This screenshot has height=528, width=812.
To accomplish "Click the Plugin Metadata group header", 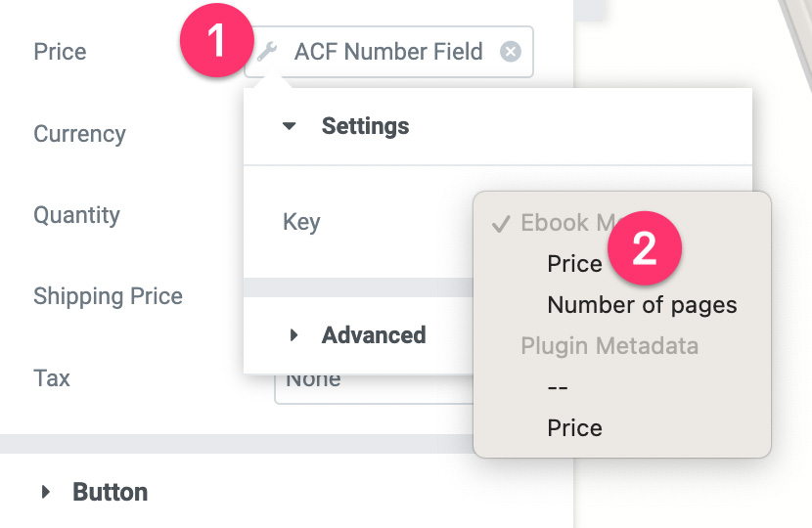I will [x=609, y=346].
